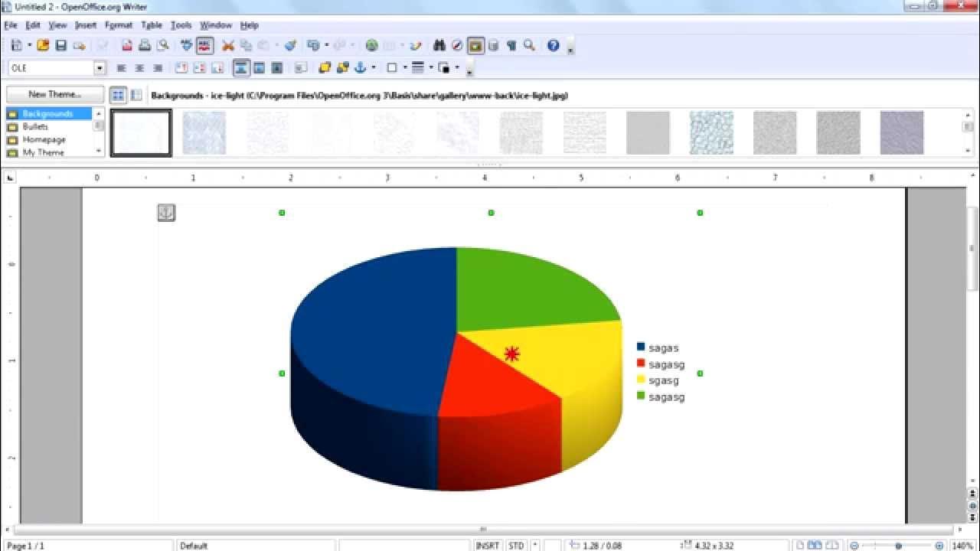Open the Tools menu
The height and width of the screenshot is (551, 980).
point(181,25)
